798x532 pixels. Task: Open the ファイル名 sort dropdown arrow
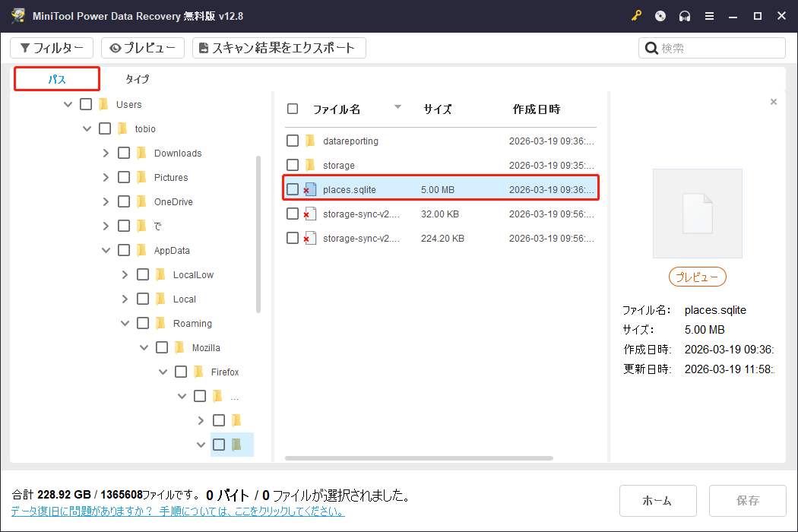(397, 107)
